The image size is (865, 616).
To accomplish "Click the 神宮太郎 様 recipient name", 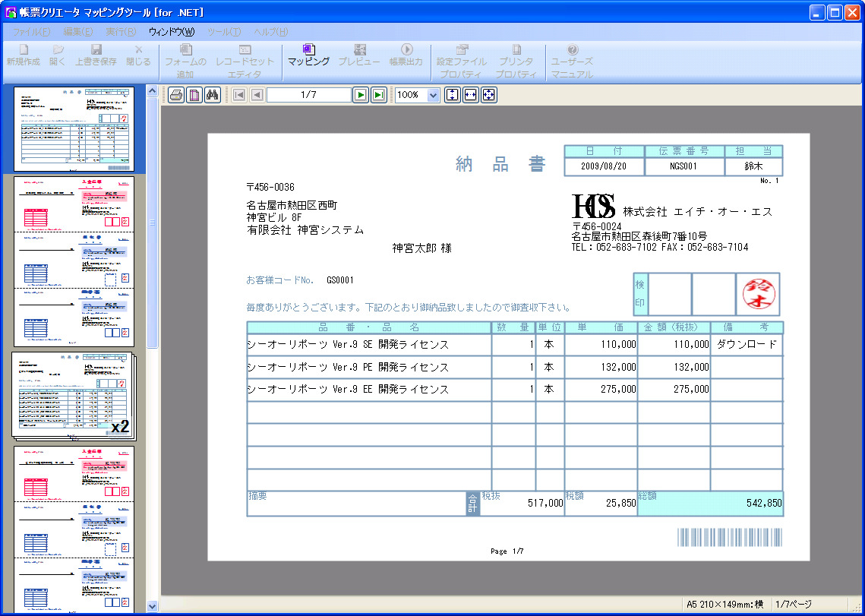I will [422, 248].
